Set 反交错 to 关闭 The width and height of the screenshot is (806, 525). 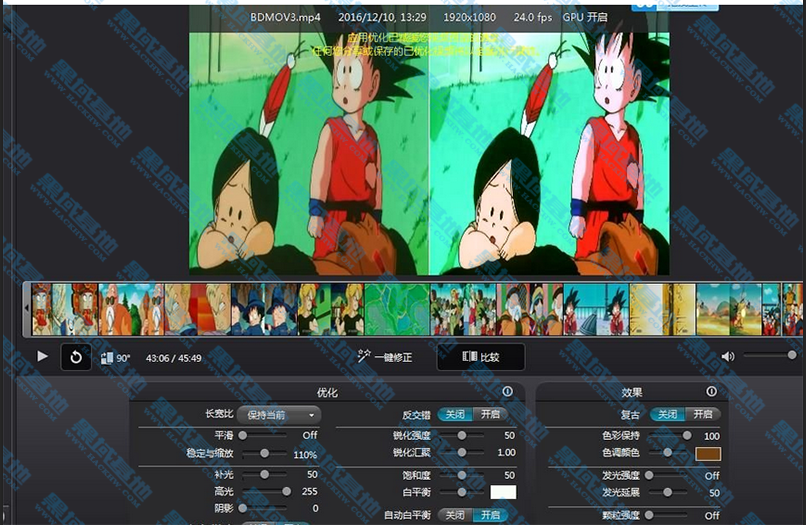coord(455,414)
